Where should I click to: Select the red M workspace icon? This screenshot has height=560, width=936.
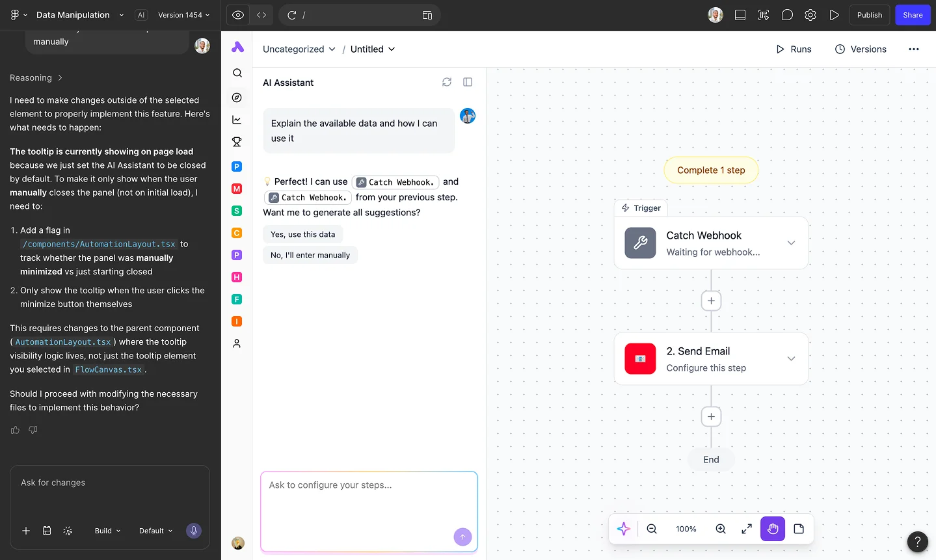[x=237, y=189]
